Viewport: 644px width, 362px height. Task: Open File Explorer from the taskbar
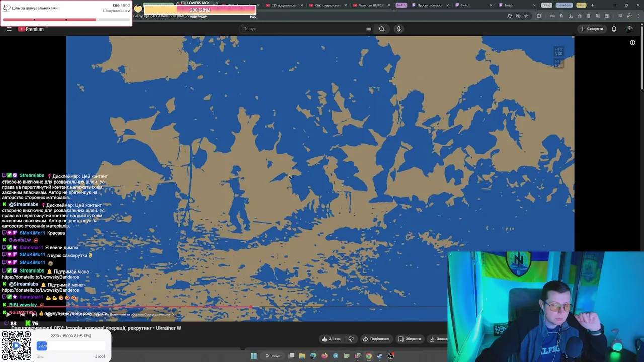click(302, 356)
